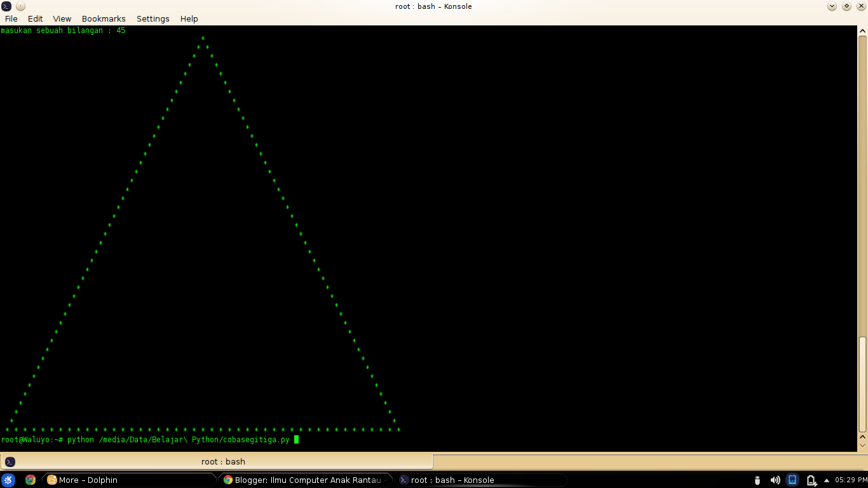Launch Google Chrome from the taskbar
868x488 pixels.
click(30, 480)
